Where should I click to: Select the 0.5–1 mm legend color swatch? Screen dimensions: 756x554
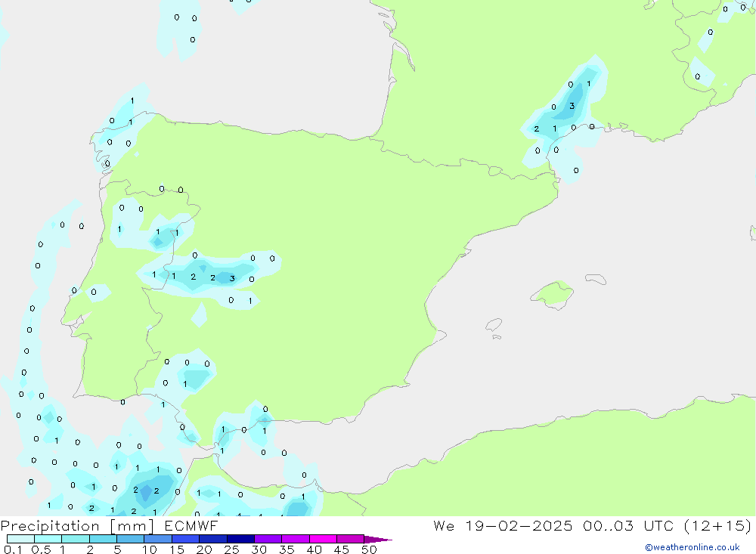pos(48,539)
